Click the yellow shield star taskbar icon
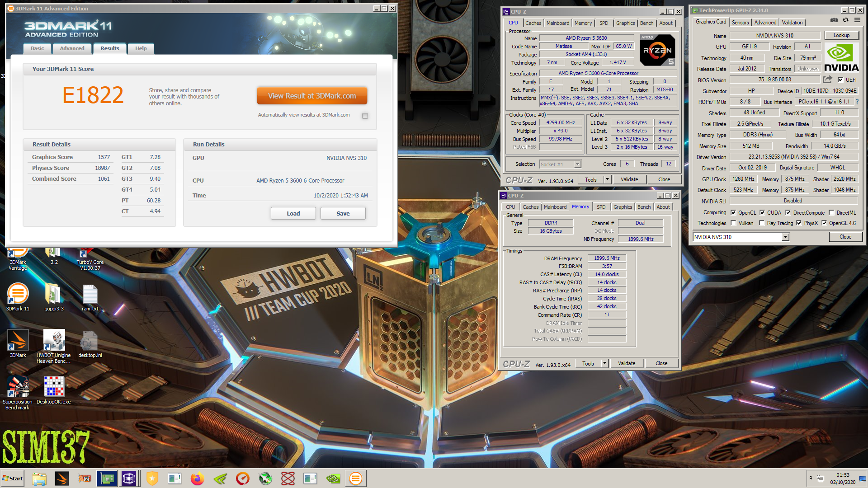Screen dimensions: 868x488 [152, 479]
